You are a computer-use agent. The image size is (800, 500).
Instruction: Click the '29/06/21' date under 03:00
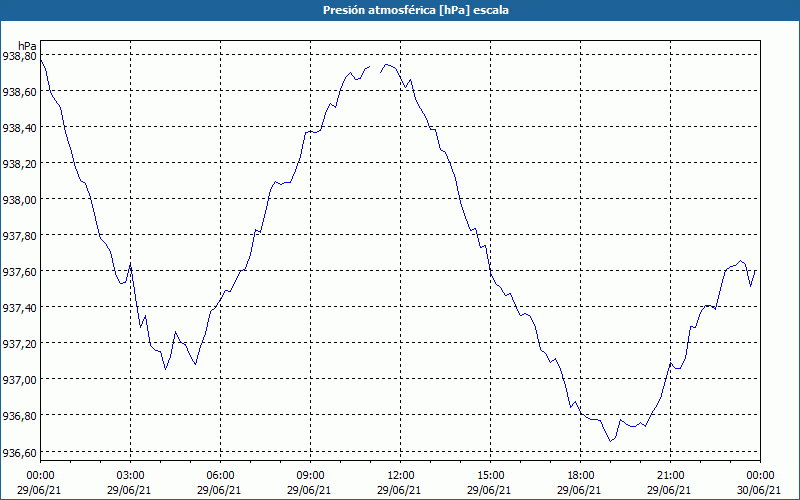129,490
